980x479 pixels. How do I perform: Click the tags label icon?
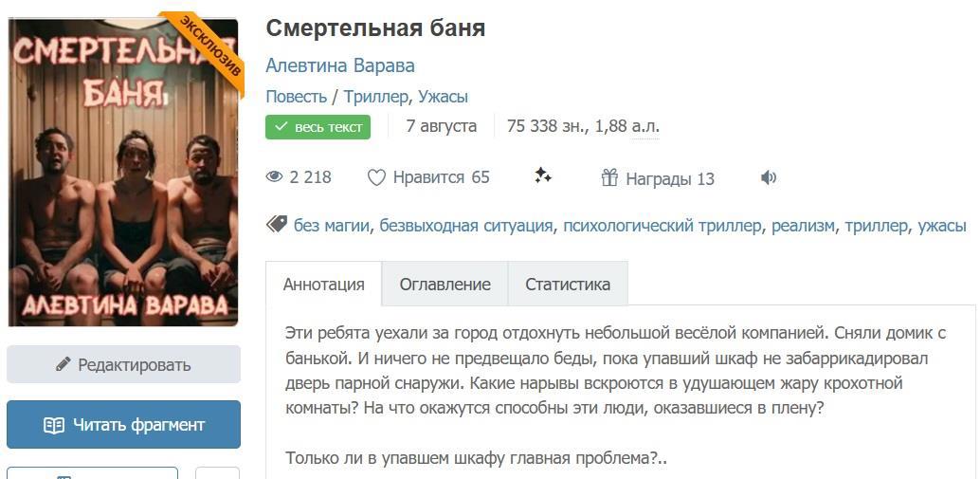tap(277, 225)
